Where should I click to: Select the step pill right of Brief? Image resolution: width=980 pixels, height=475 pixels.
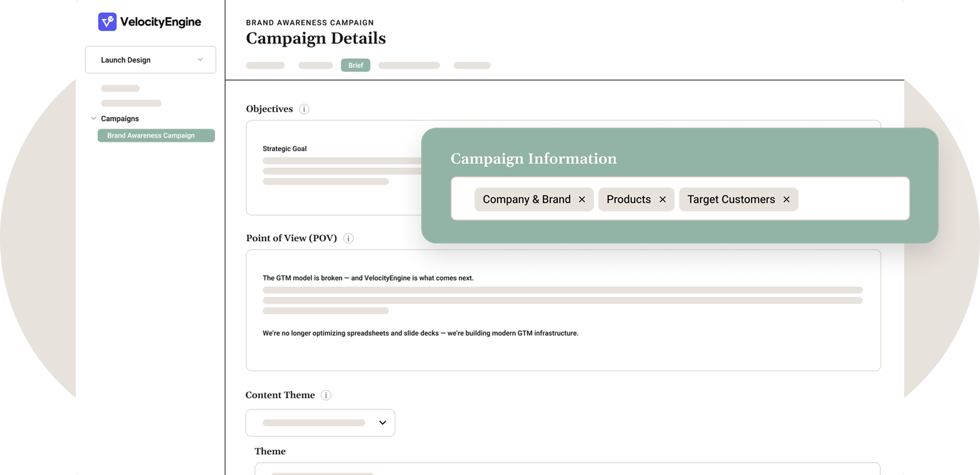(x=409, y=65)
